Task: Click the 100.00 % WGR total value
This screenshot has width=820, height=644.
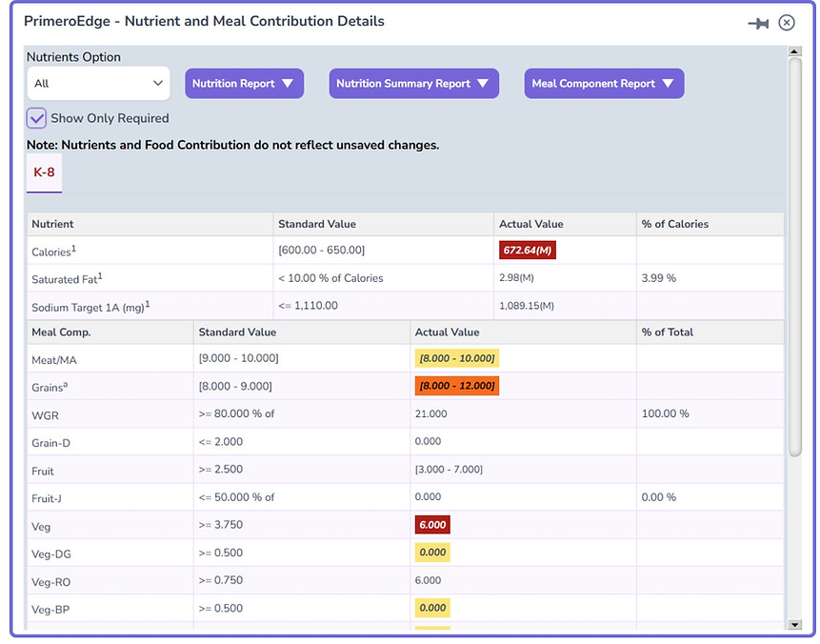Action: coord(665,413)
